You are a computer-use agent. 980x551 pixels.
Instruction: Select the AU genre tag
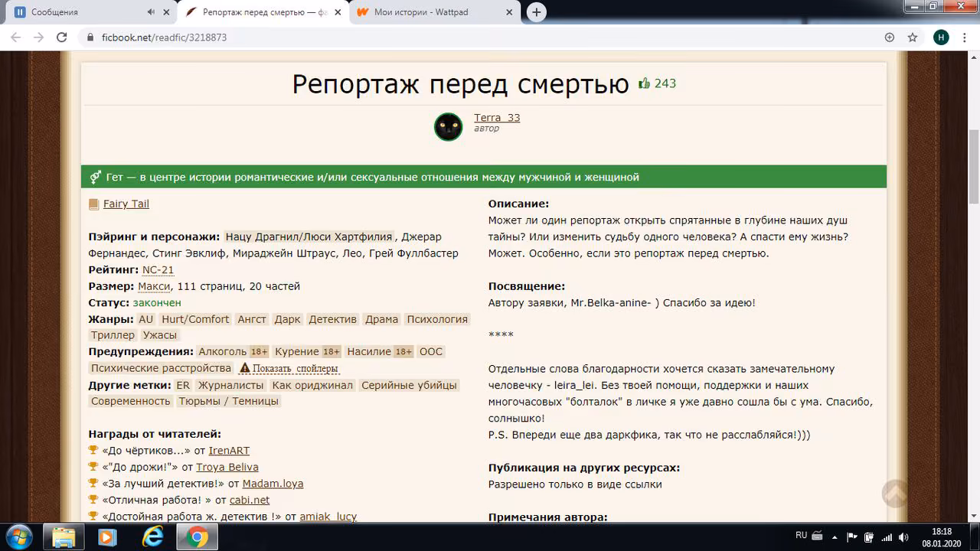145,319
